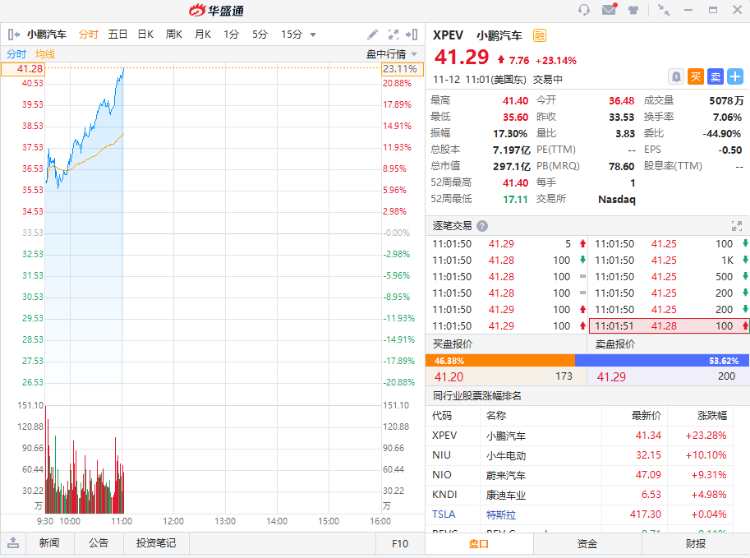Open help icon beside 逐笔交易
Screen dimensions: 750x558
point(483,226)
